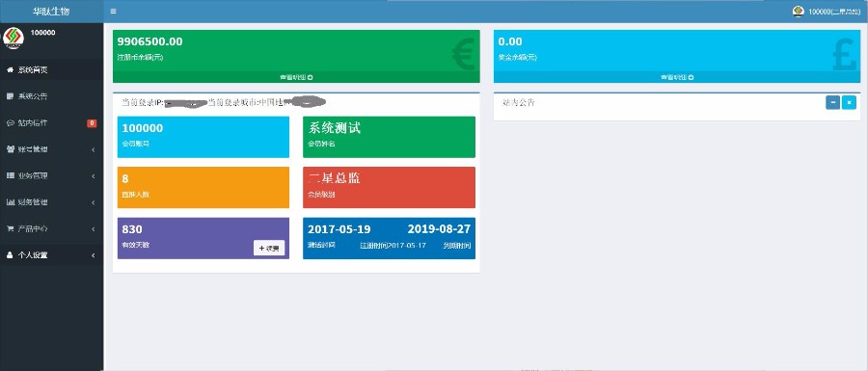Open the 业务管理 menu item
868x371 pixels.
51,175
